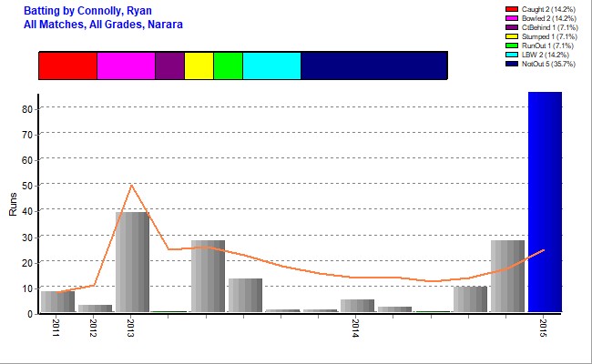The width and height of the screenshot is (592, 364).
Task: Click the navy NotOut segment in dismissal bar
Action: pyautogui.click(x=374, y=66)
